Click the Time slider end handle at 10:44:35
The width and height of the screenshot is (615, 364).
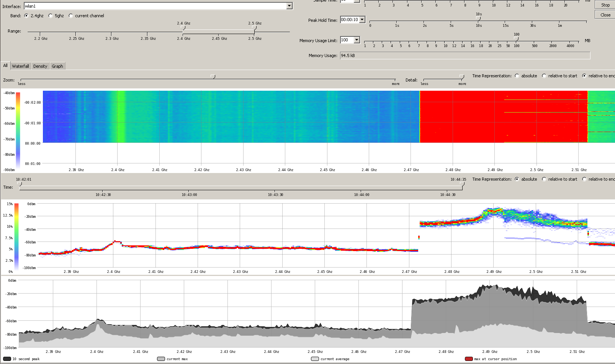coord(462,184)
